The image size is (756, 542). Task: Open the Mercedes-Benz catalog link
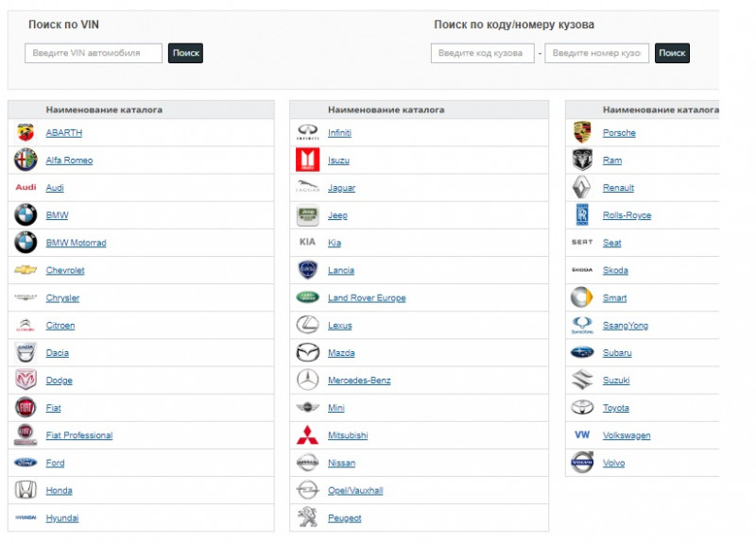(x=359, y=381)
